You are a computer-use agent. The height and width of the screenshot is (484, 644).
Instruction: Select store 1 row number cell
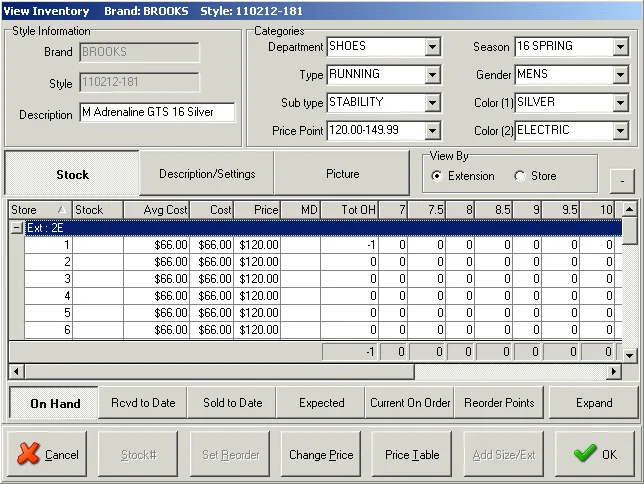48,245
